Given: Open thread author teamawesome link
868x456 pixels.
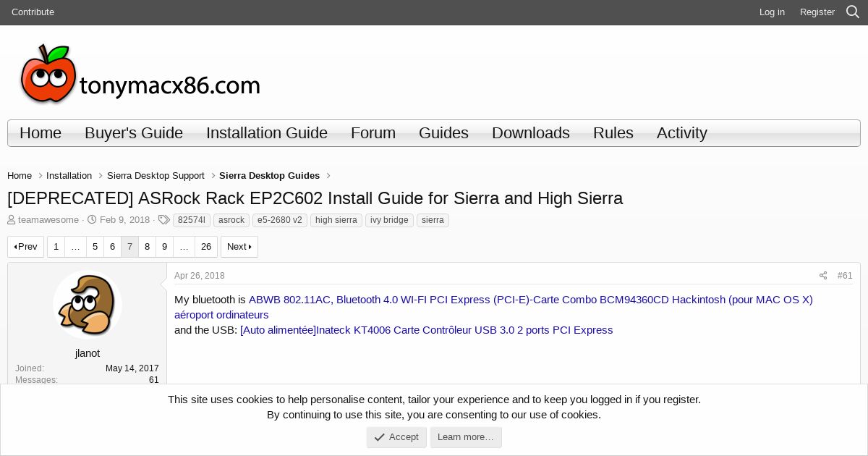Looking at the screenshot, I should tap(48, 220).
